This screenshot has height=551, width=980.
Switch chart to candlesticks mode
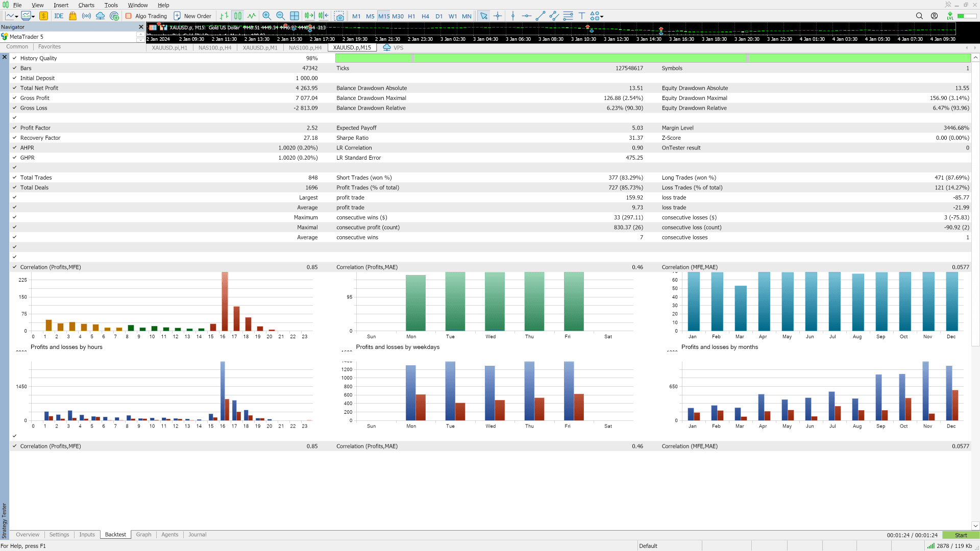tap(238, 16)
